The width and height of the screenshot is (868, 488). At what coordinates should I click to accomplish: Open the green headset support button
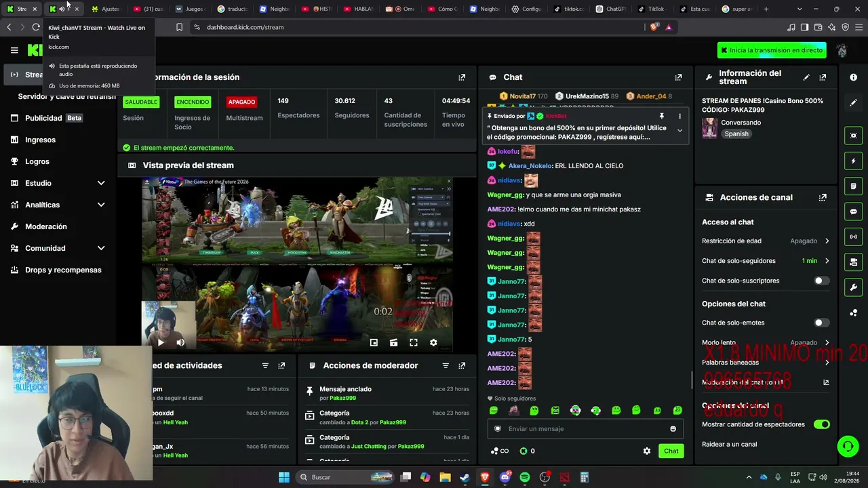pyautogui.click(x=848, y=446)
